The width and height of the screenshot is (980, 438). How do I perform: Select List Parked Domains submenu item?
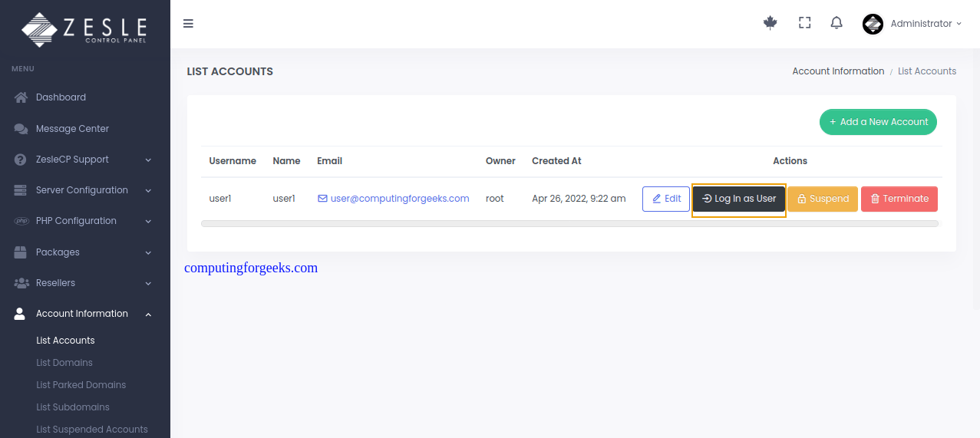coord(81,385)
